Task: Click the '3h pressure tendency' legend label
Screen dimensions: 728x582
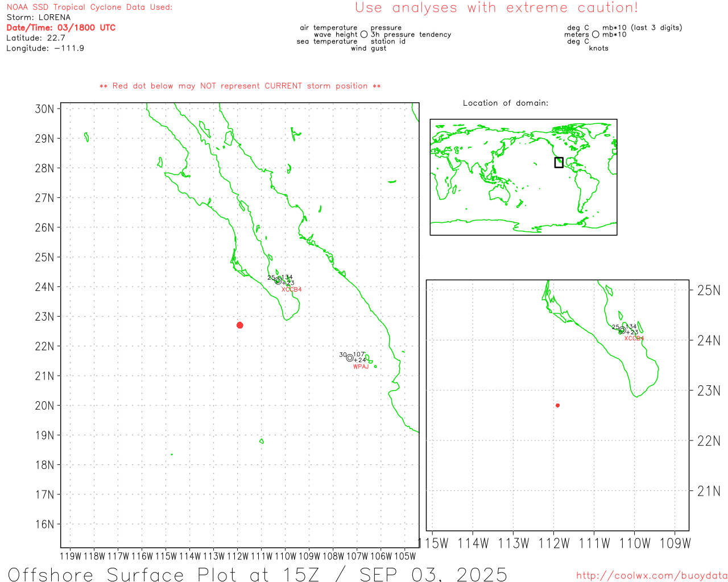Action: point(411,35)
